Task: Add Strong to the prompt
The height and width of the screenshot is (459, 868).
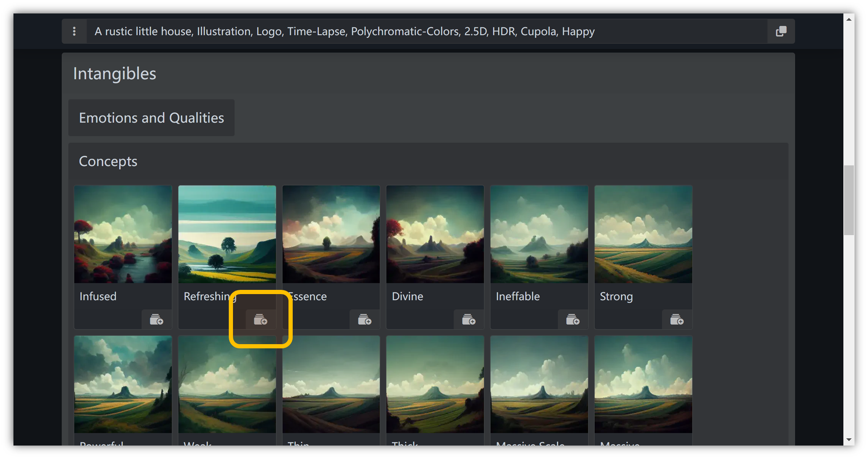Action: coord(676,320)
